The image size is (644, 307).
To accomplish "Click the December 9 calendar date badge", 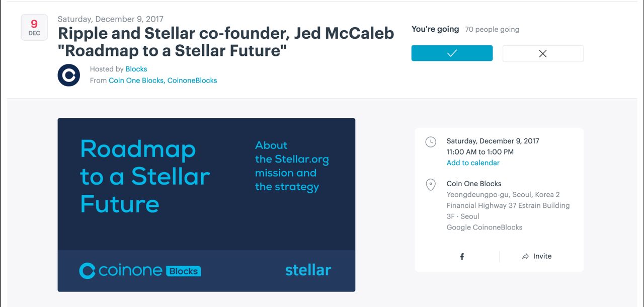I will (34, 27).
